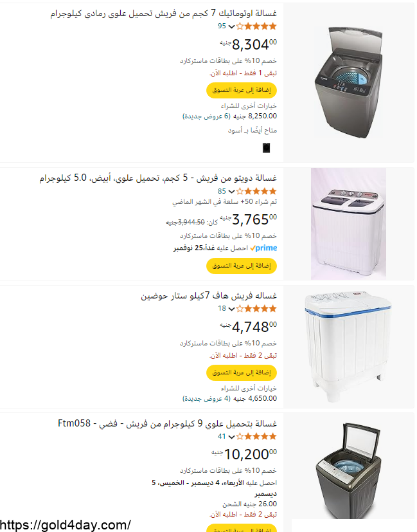Open title of Fresh Half 7 kilo washer
The image size is (417, 532).
pyautogui.click(x=209, y=296)
